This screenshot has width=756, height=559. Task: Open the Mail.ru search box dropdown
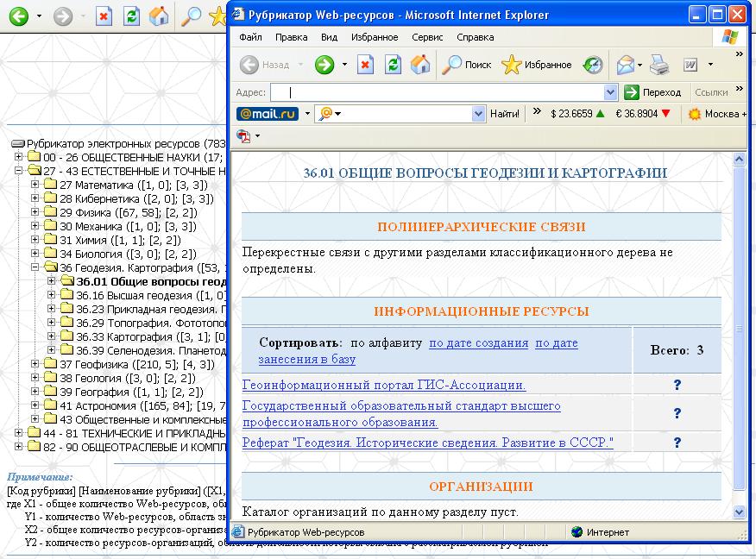point(478,114)
